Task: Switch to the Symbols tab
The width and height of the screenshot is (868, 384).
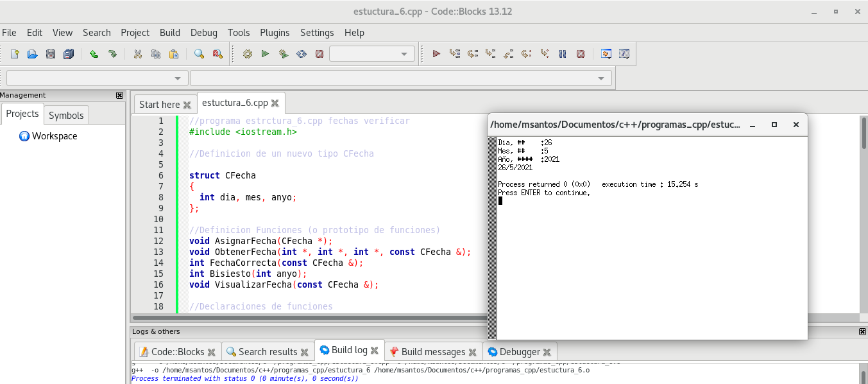Action: (x=66, y=115)
